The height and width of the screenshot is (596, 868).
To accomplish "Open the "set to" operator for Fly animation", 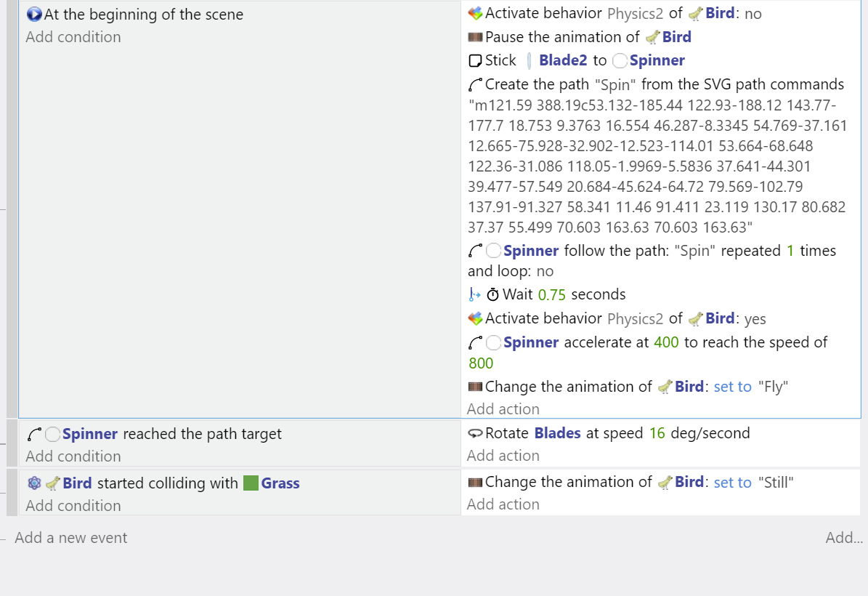I will (732, 387).
